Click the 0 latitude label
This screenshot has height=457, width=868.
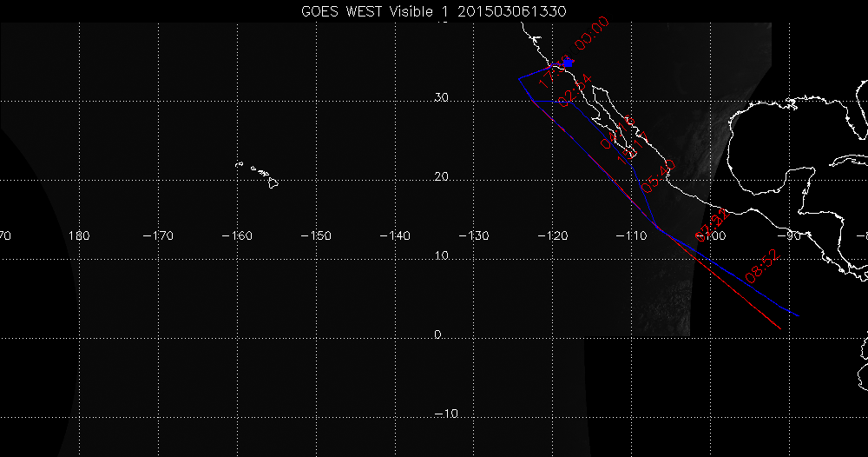(x=438, y=334)
